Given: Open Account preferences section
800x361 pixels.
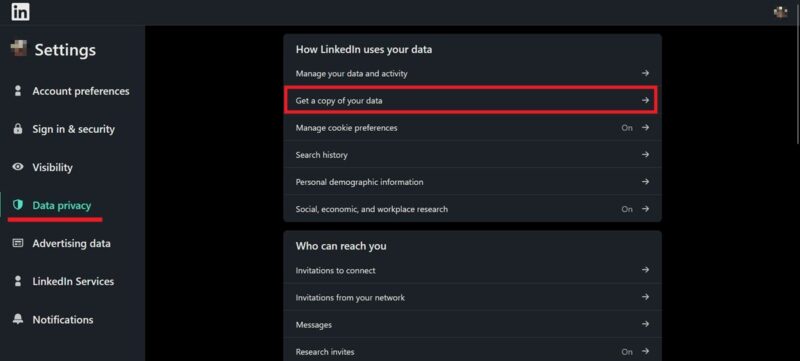Looking at the screenshot, I should pos(81,91).
